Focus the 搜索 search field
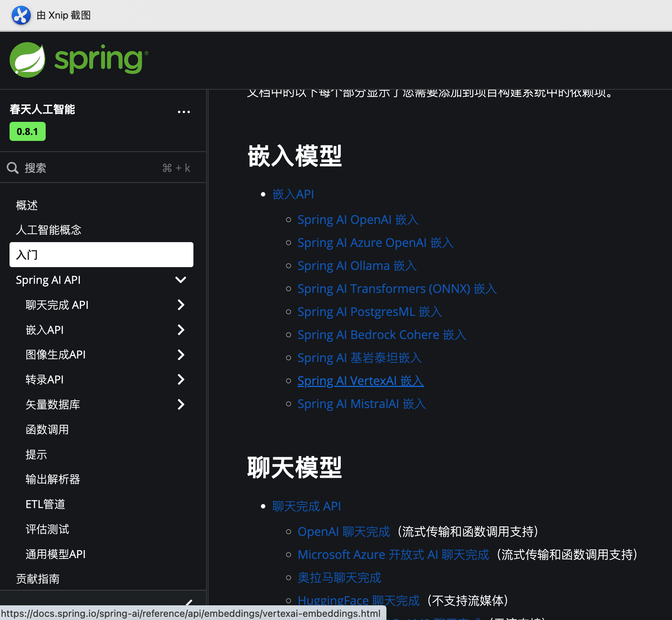Image resolution: width=672 pixels, height=620 pixels. (103, 168)
